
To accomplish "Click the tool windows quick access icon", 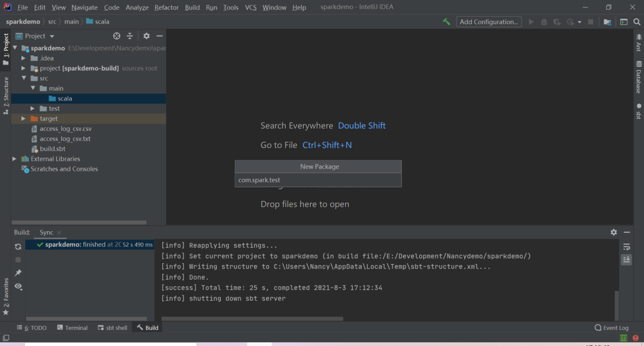I will [x=6, y=338].
